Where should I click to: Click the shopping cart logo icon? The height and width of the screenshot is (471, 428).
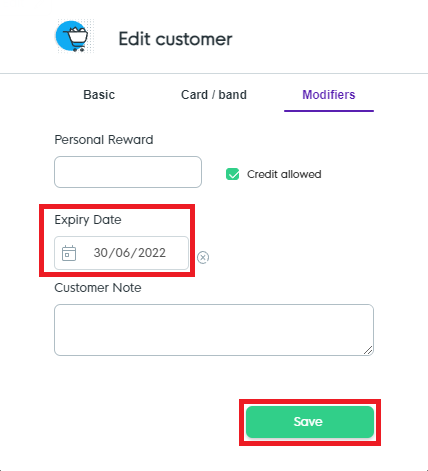coord(72,36)
